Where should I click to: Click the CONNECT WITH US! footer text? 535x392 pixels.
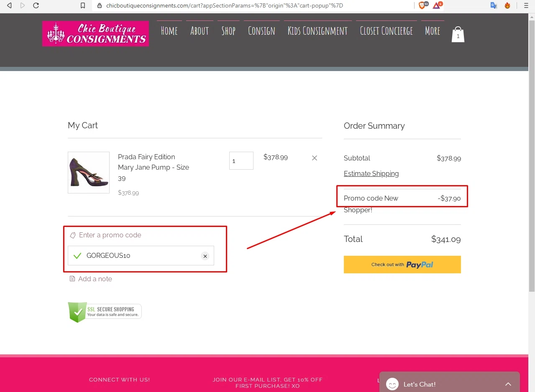point(120,380)
